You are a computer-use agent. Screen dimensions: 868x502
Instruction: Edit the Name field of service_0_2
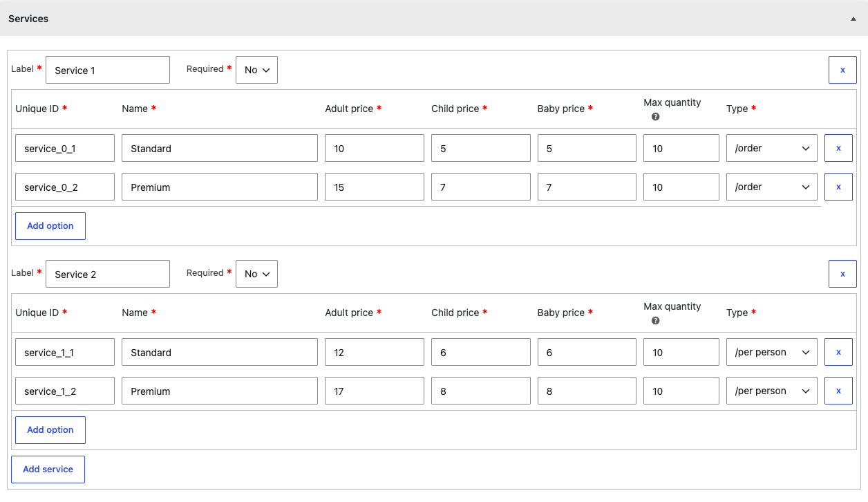tap(220, 187)
